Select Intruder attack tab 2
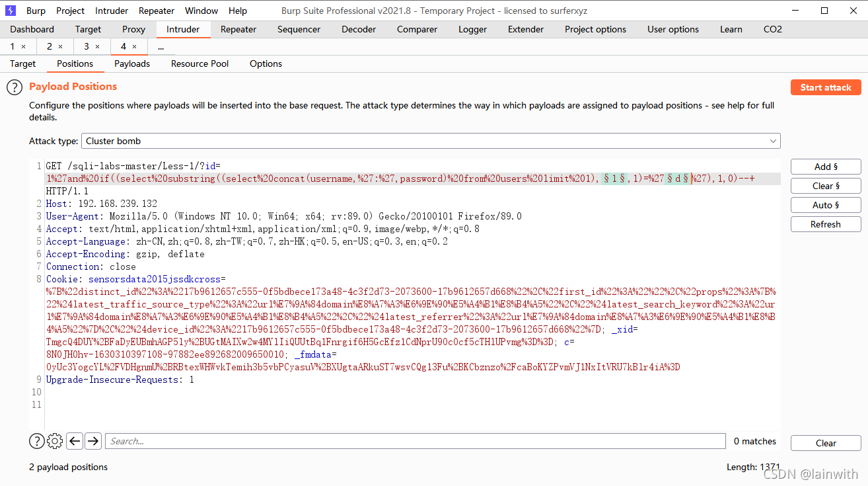868x486 pixels. pos(50,47)
